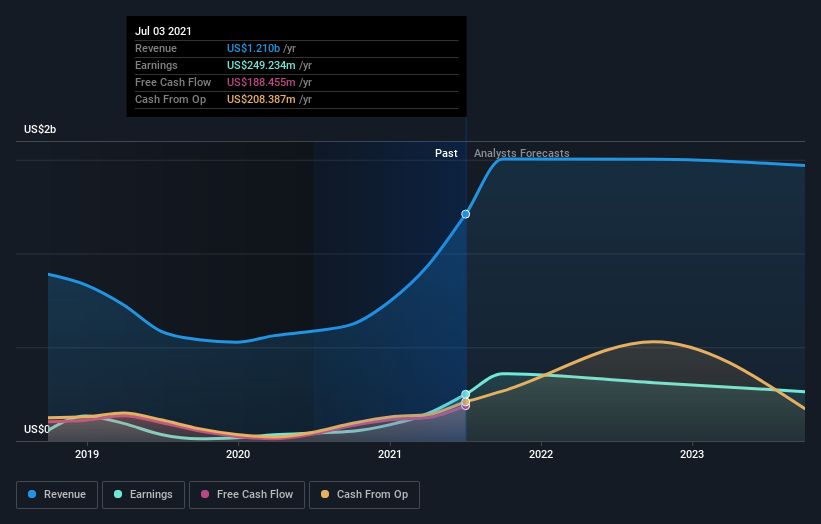Click the Analysts Forecasts label
This screenshot has height=524, width=821.
click(x=522, y=153)
